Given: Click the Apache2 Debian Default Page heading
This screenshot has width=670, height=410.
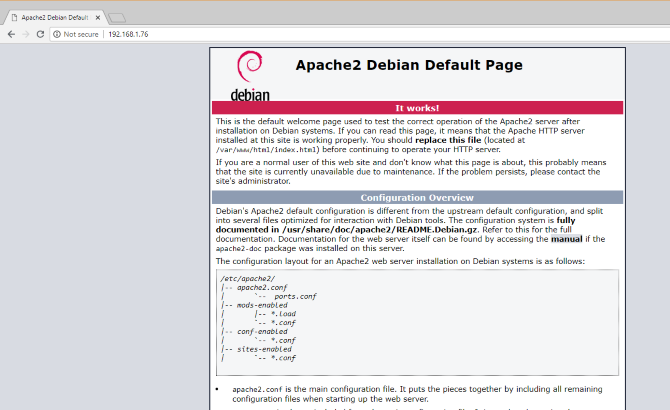Looking at the screenshot, I should click(409, 65).
